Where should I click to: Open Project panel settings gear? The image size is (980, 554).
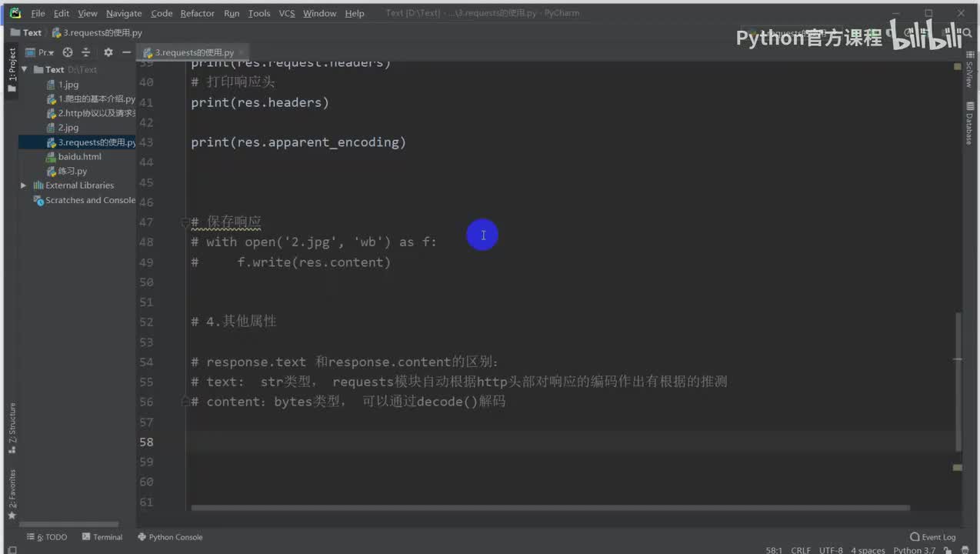click(108, 52)
